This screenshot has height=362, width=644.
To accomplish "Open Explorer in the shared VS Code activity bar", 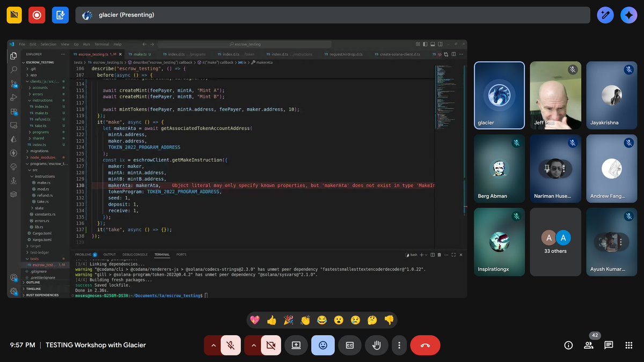I will coord(13,55).
